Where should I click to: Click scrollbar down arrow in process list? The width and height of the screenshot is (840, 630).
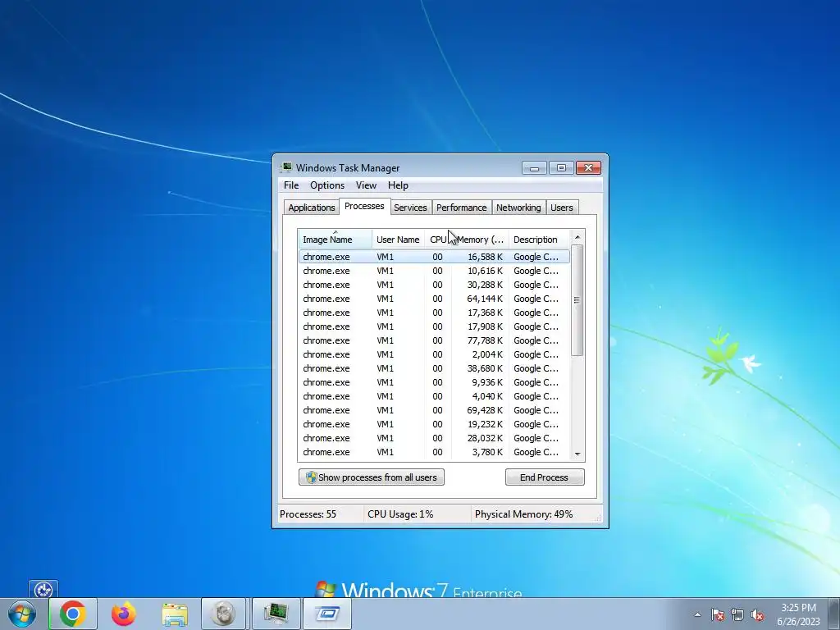coord(577,454)
